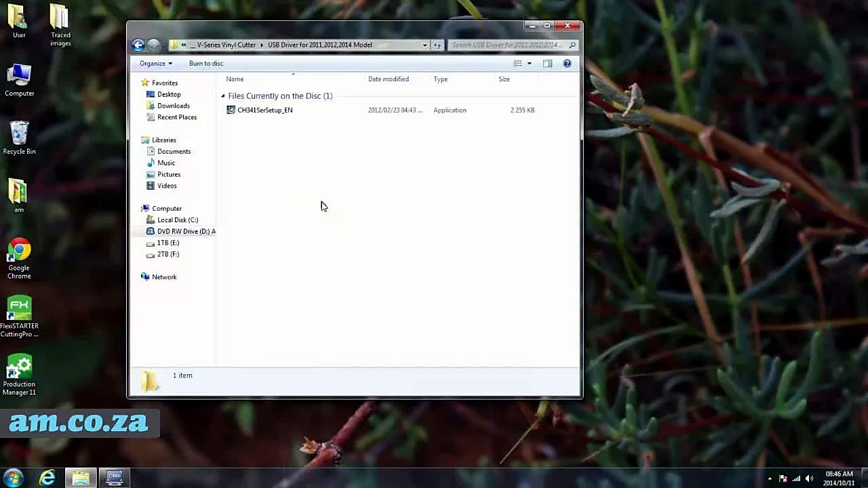Sort files by Date modified column
This screenshot has height=488, width=868.
(389, 79)
